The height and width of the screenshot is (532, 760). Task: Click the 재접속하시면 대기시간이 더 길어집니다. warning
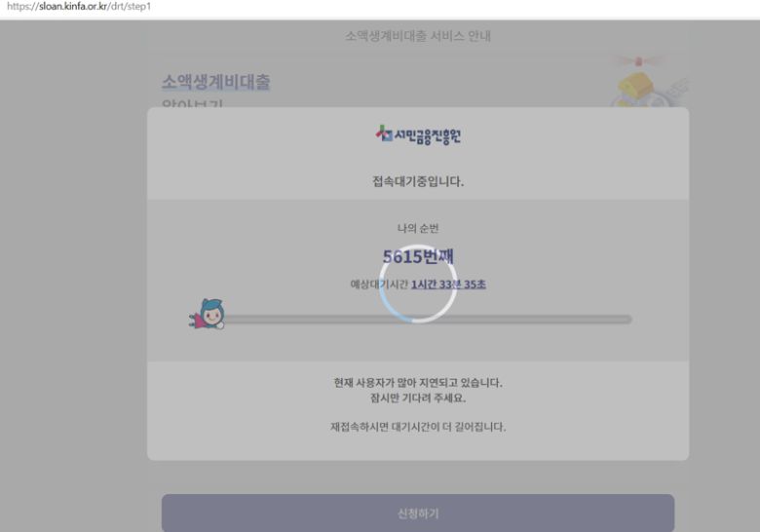click(418, 427)
